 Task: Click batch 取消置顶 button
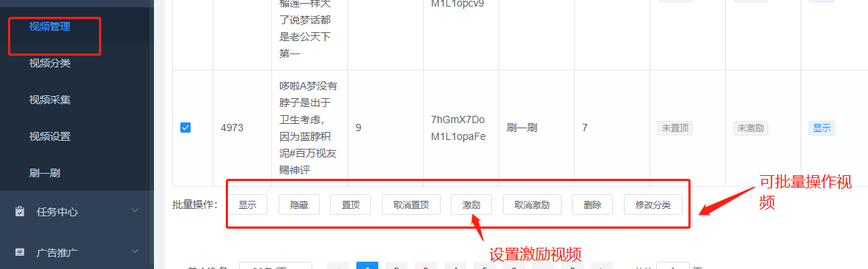point(411,204)
